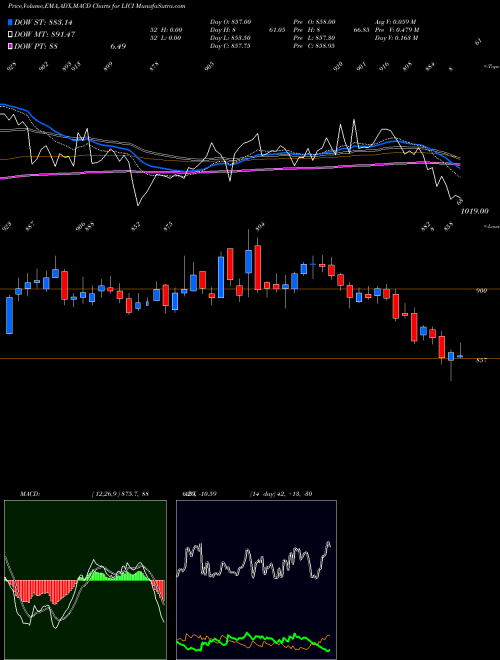Click the 909 level label on the candlestick chart
The image size is (500, 660).
[481, 291]
